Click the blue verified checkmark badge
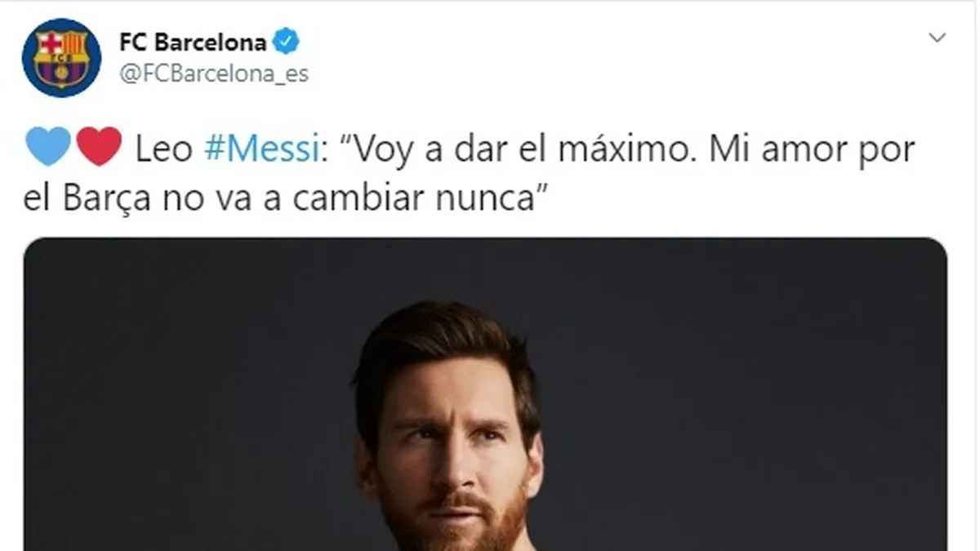The height and width of the screenshot is (551, 980). coord(287,41)
